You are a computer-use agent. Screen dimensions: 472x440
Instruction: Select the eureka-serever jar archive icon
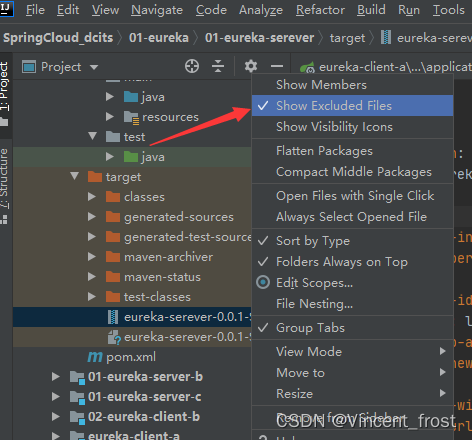[113, 317]
